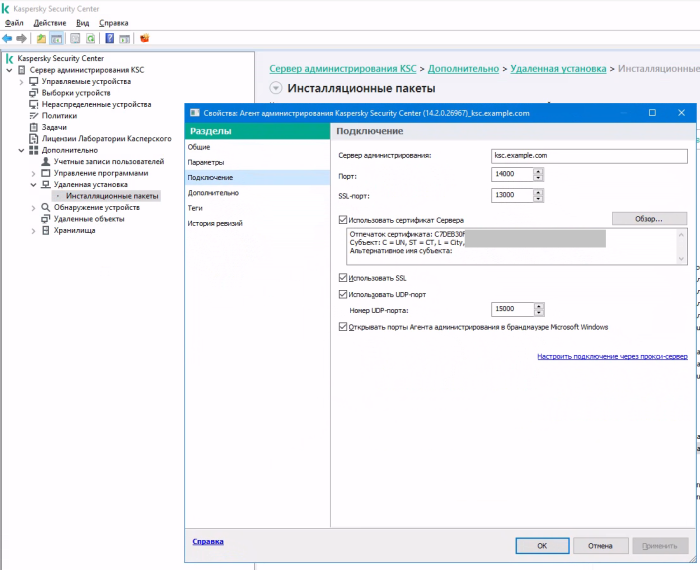Uncheck Использовать сертификат Сервера
700x570 pixels.
click(x=344, y=219)
